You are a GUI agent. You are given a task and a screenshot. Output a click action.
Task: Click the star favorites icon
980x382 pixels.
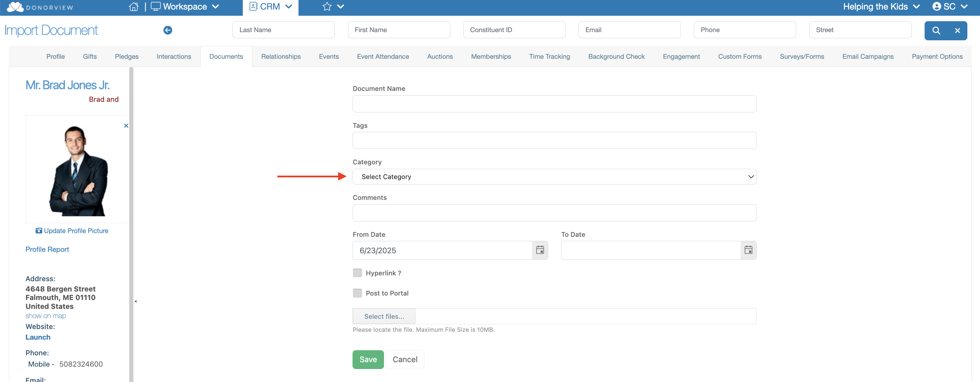pos(327,7)
